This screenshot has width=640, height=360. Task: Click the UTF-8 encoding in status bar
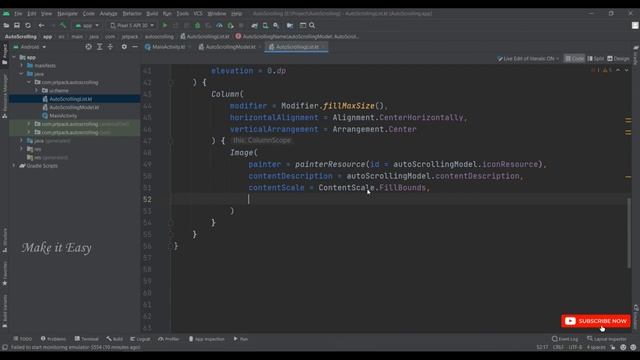(575, 347)
